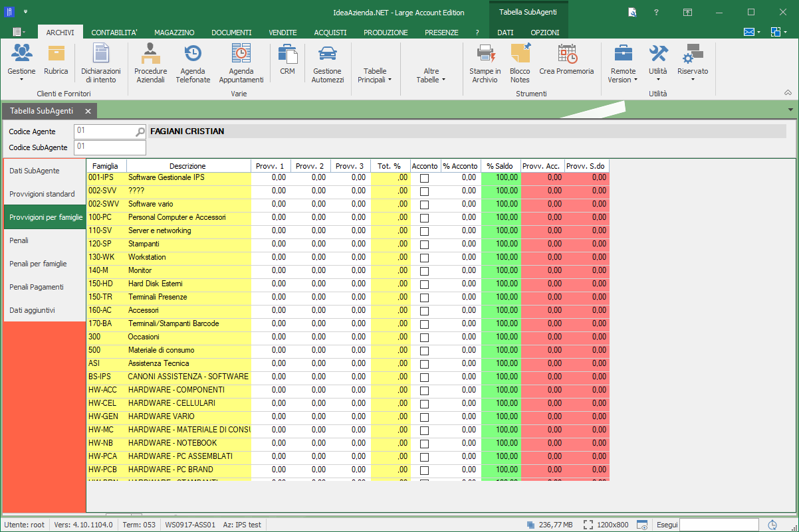Viewport: 799px width, 532px height.
Task: Click the IdeaAzienda app logo icon
Action: click(9, 12)
